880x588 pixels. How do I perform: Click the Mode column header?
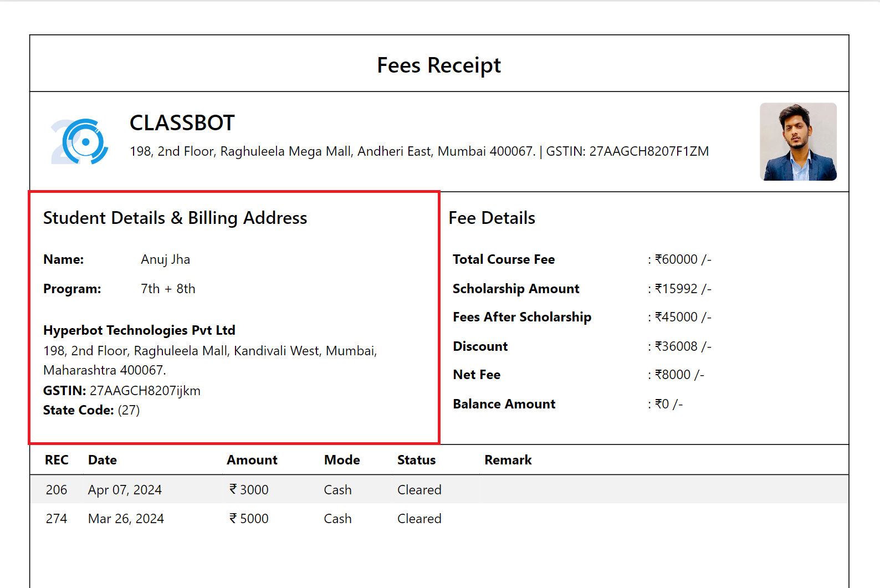[x=342, y=460]
